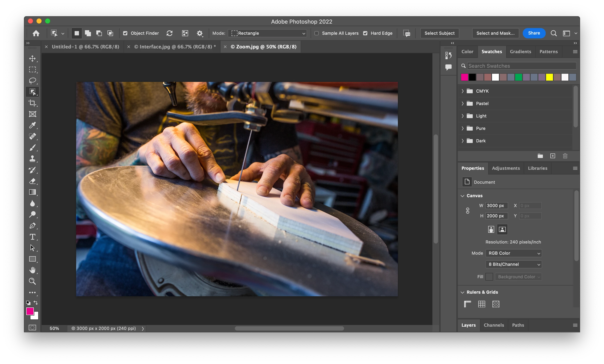The image size is (604, 364).
Task: Enable Sample All Layers checkbox
Action: pos(316,33)
